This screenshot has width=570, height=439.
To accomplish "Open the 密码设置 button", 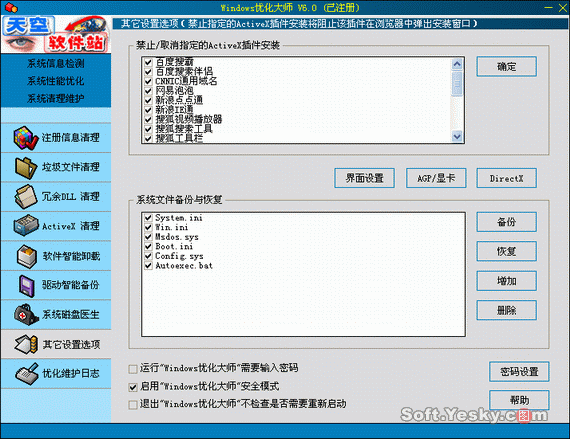I will (519, 371).
